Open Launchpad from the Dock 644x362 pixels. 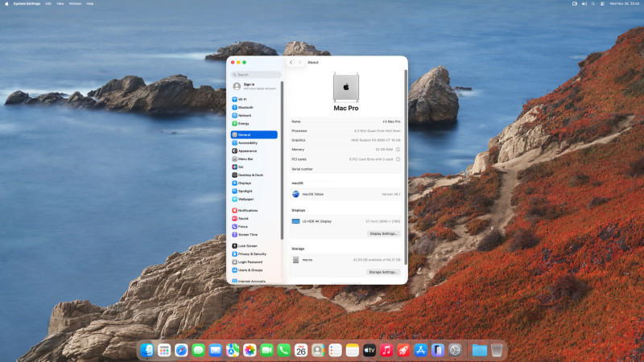[x=164, y=350]
